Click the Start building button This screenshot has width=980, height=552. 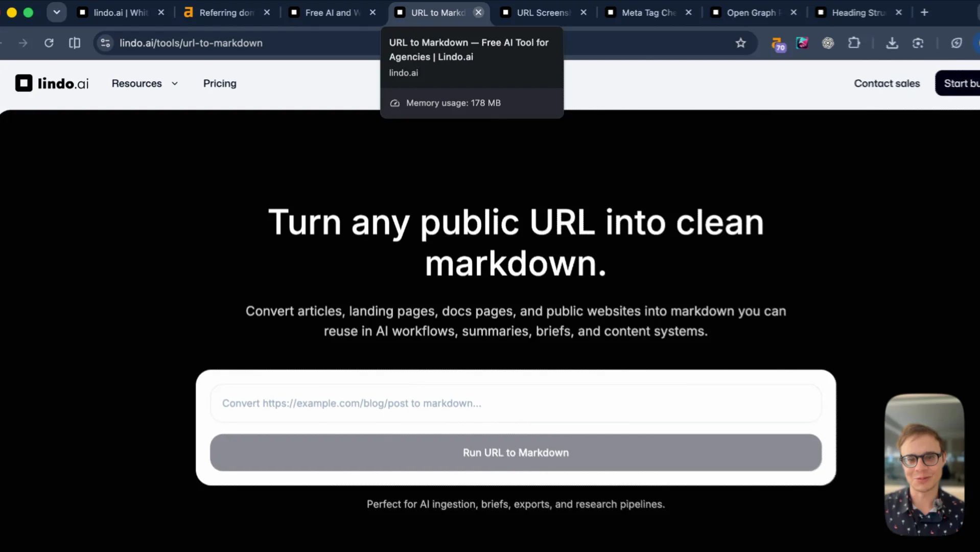pyautogui.click(x=958, y=83)
